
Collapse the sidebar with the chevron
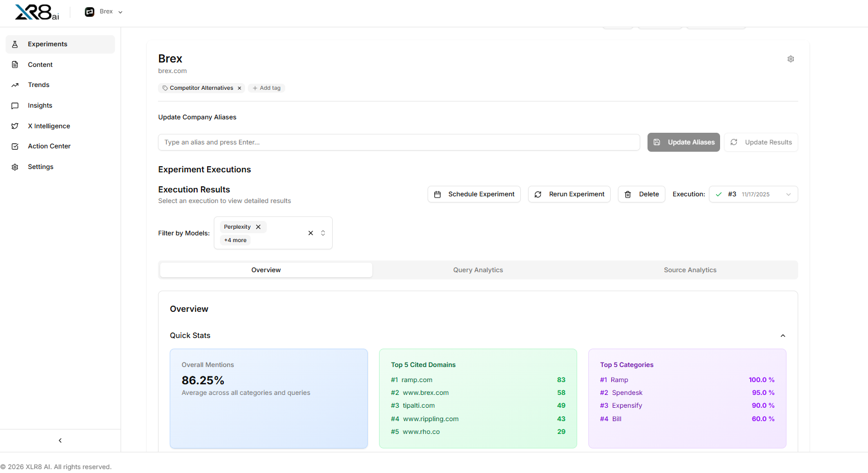tap(60, 441)
